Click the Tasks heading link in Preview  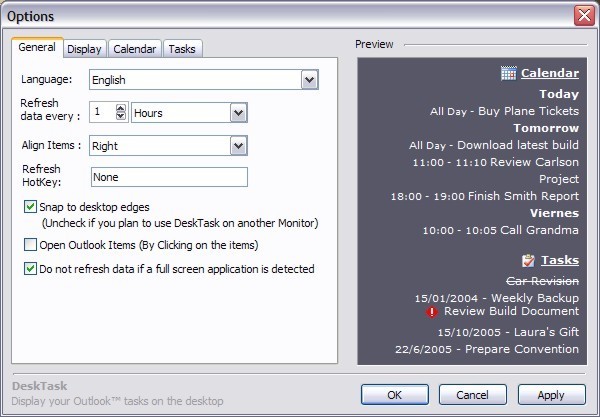point(560,260)
